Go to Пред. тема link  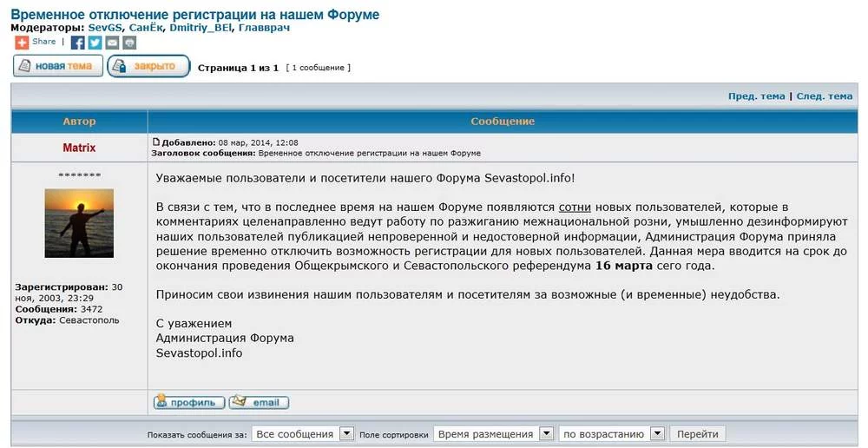click(x=756, y=96)
